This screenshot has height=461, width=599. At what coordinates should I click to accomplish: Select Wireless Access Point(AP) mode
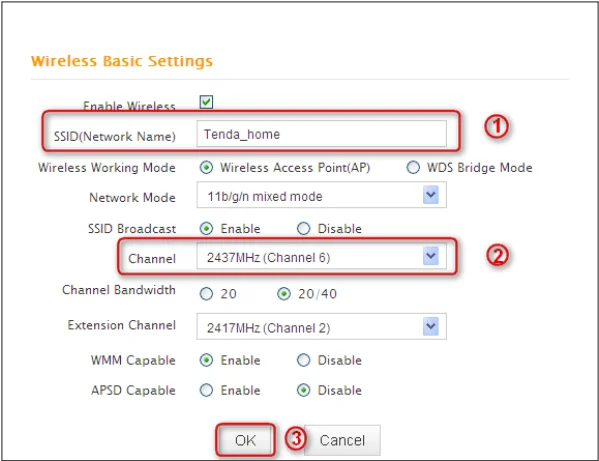[x=206, y=167]
